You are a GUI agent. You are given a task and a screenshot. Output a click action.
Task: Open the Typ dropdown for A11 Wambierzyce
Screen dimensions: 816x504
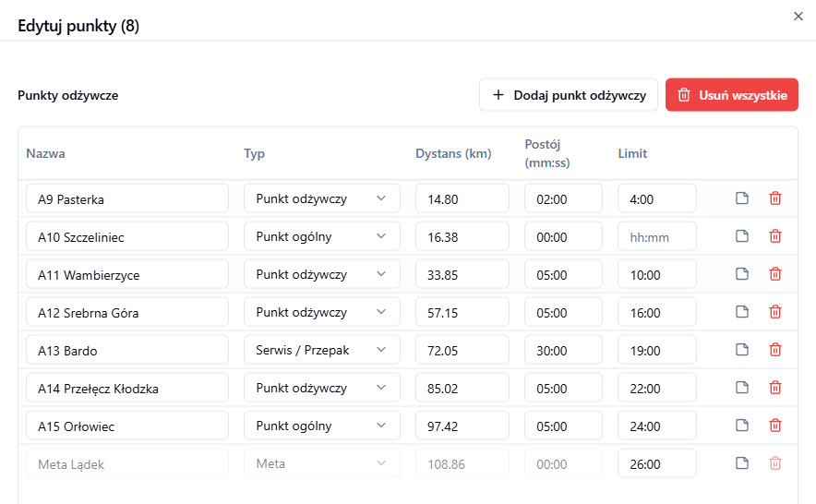pyautogui.click(x=321, y=274)
